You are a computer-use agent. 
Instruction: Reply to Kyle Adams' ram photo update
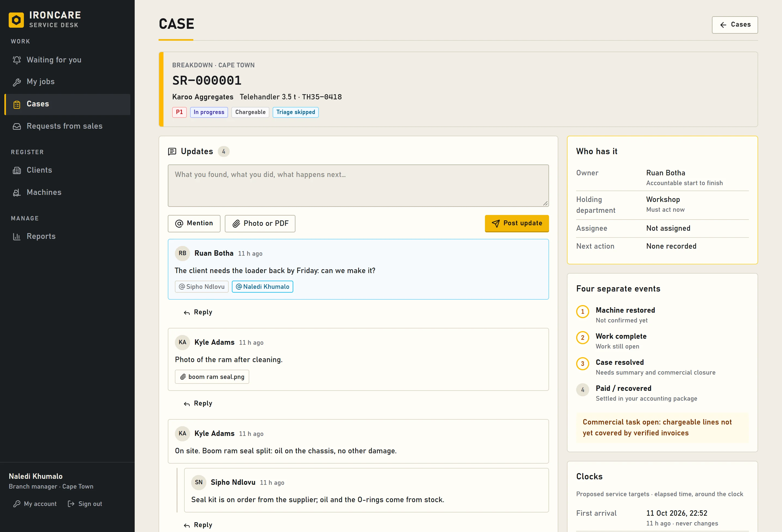[198, 404]
